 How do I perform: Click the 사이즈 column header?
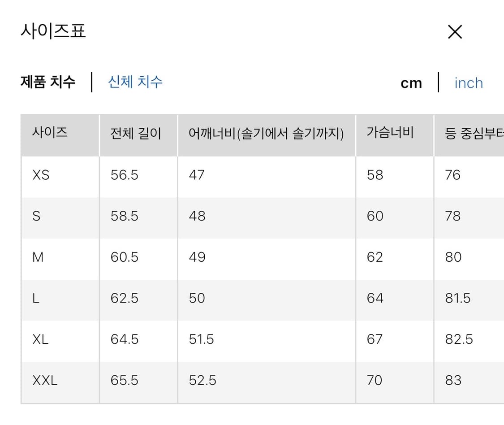48,133
